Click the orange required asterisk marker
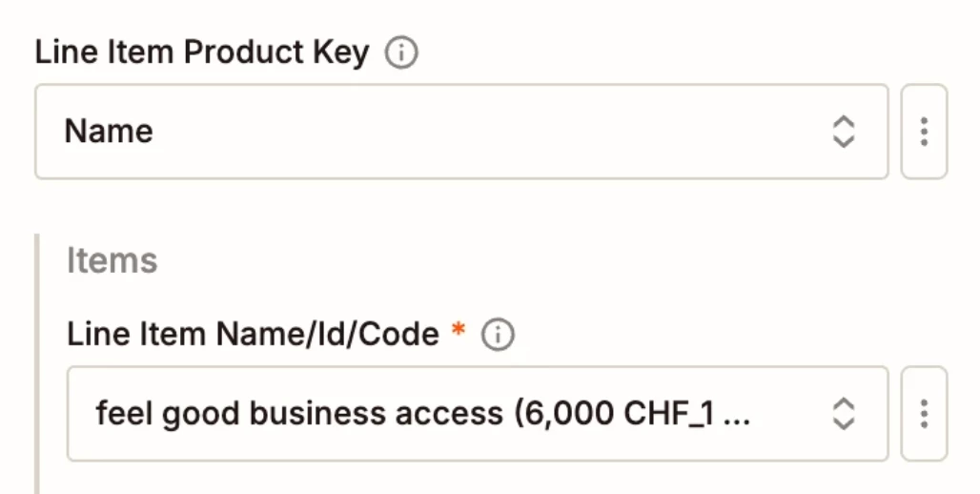 click(x=459, y=329)
